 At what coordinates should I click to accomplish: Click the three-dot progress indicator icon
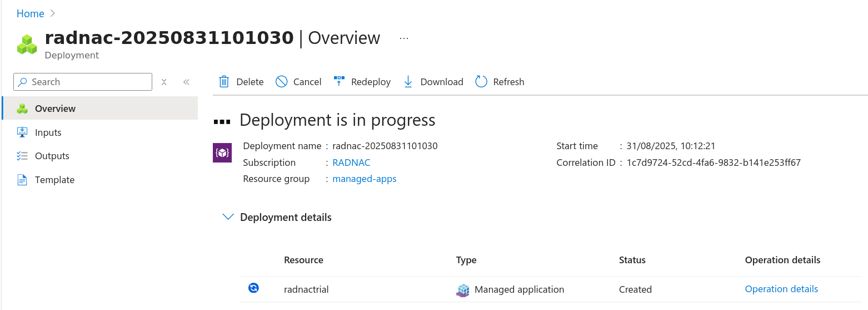pos(222,121)
